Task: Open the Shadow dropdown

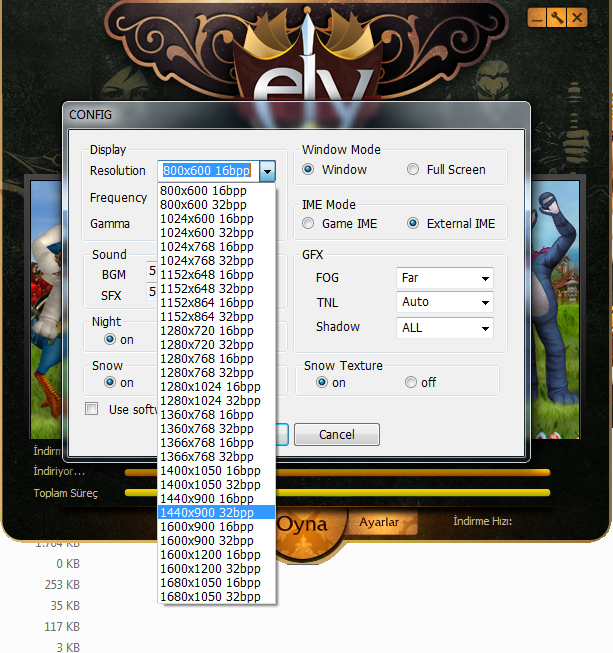Action: 445,328
